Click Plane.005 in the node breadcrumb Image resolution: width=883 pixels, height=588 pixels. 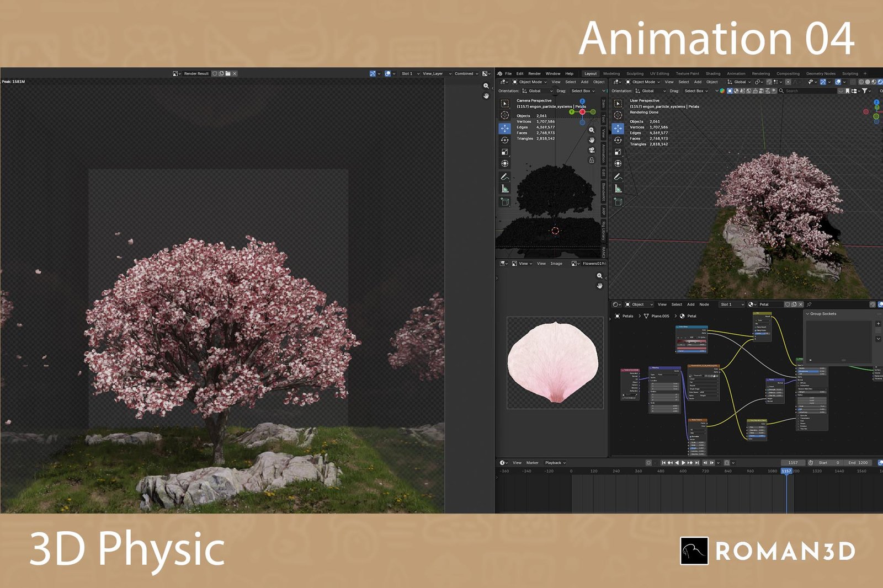pos(659,316)
